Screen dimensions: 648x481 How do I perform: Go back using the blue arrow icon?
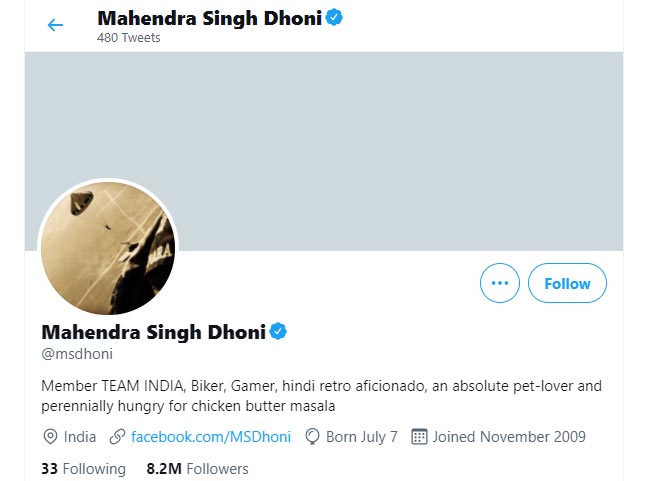55,25
